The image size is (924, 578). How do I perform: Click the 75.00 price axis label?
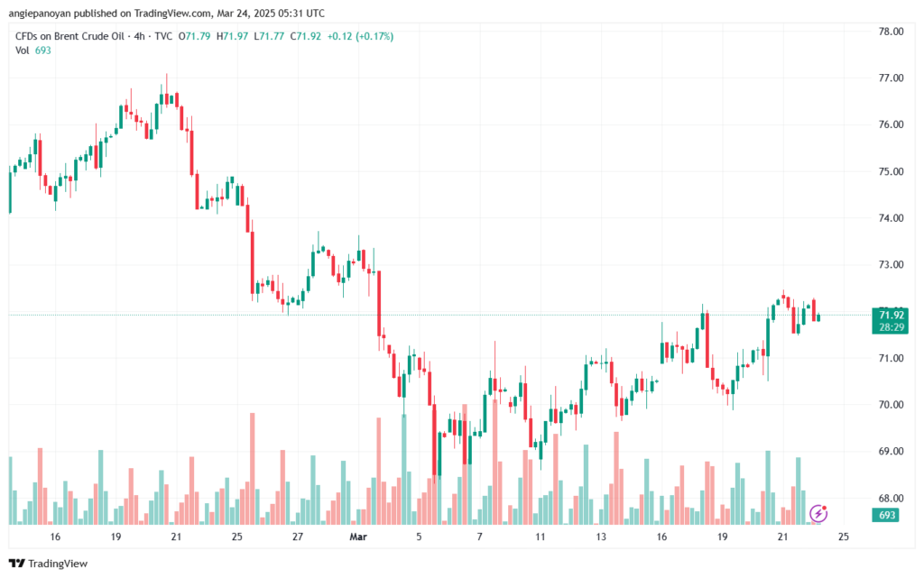[892, 171]
